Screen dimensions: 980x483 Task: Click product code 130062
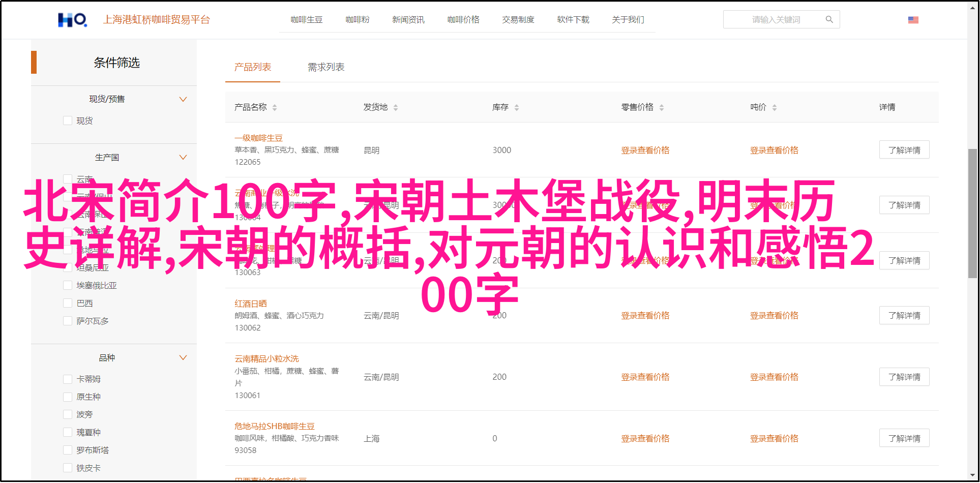pos(248,328)
